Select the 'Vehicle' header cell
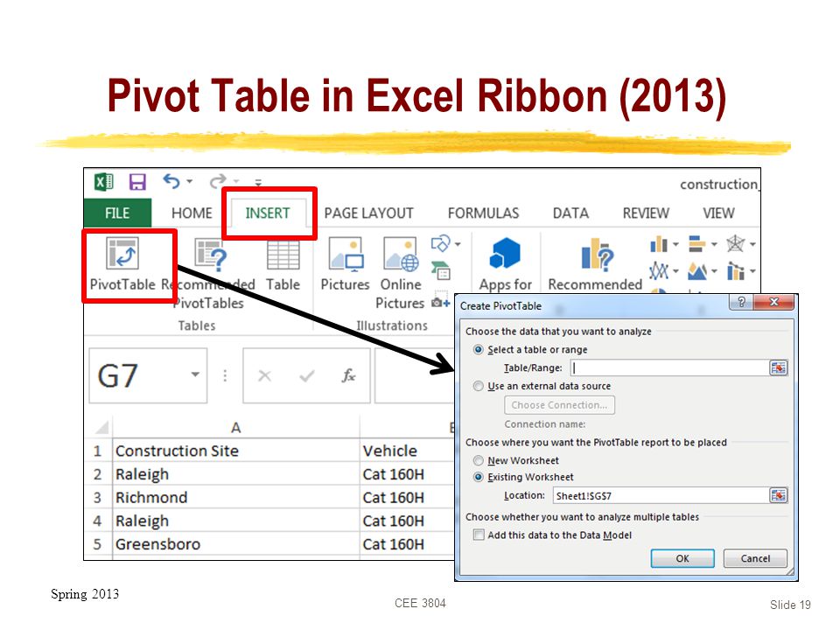Screen dimensions: 840x630 tap(407, 451)
